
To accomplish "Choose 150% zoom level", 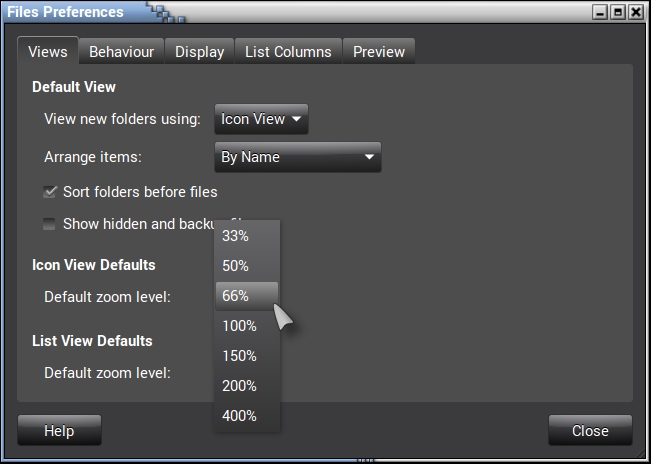I will point(239,356).
